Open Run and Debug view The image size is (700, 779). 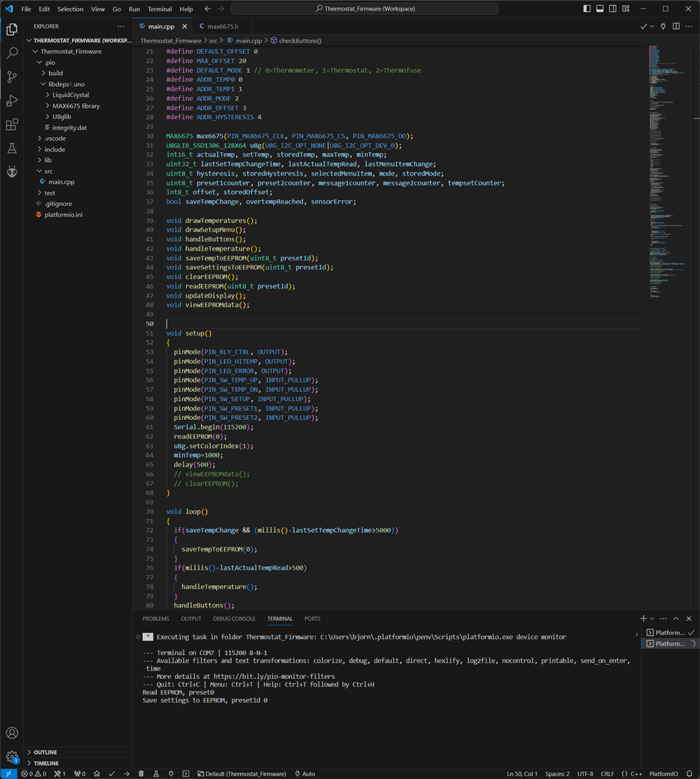[x=12, y=101]
